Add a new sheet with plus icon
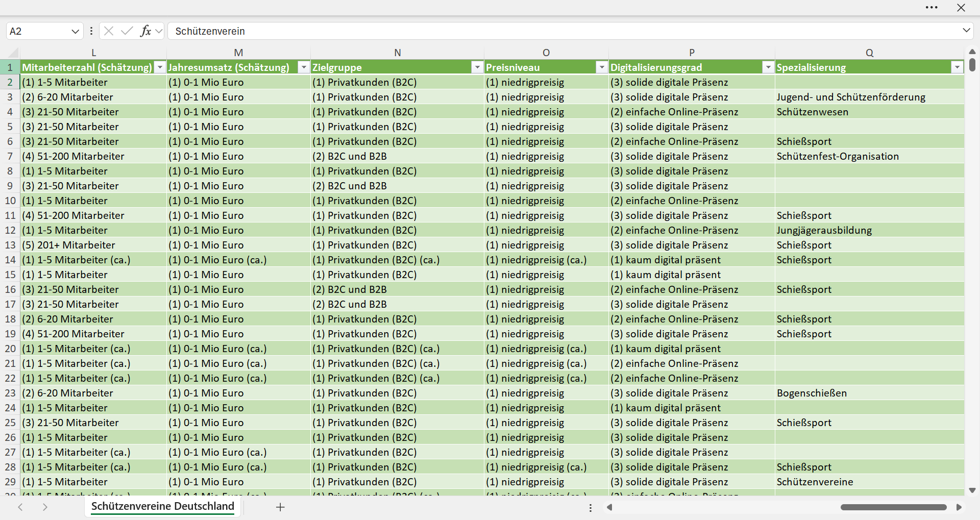 point(280,507)
